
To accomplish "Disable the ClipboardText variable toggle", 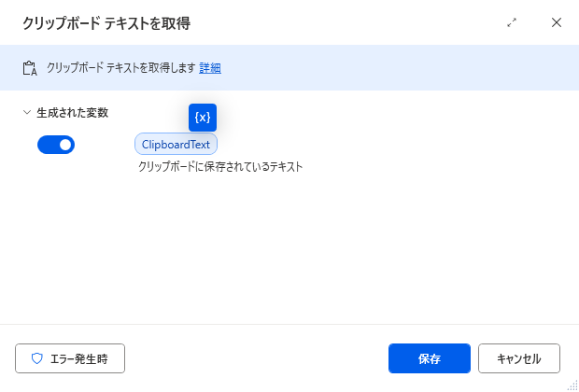I will click(56, 145).
